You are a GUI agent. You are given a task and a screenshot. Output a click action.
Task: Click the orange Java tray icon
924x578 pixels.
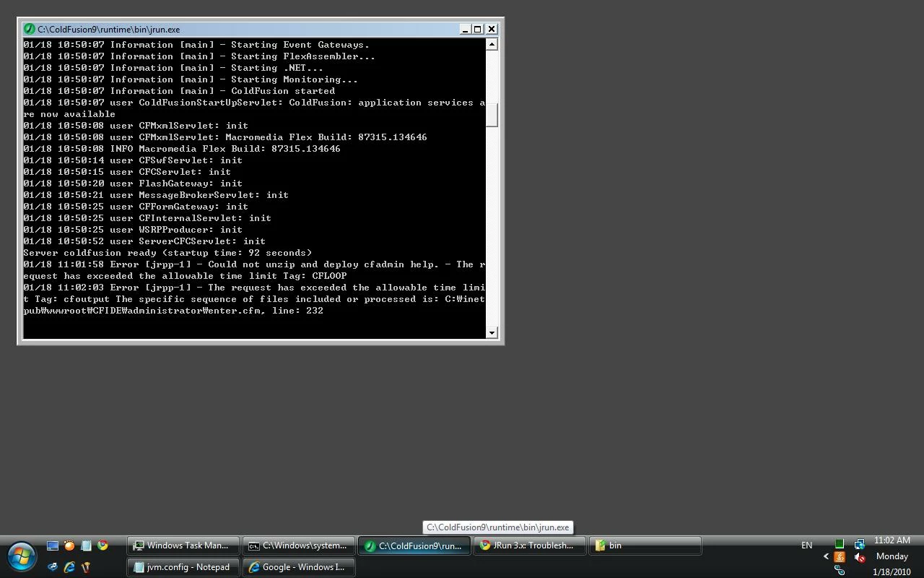coord(840,557)
